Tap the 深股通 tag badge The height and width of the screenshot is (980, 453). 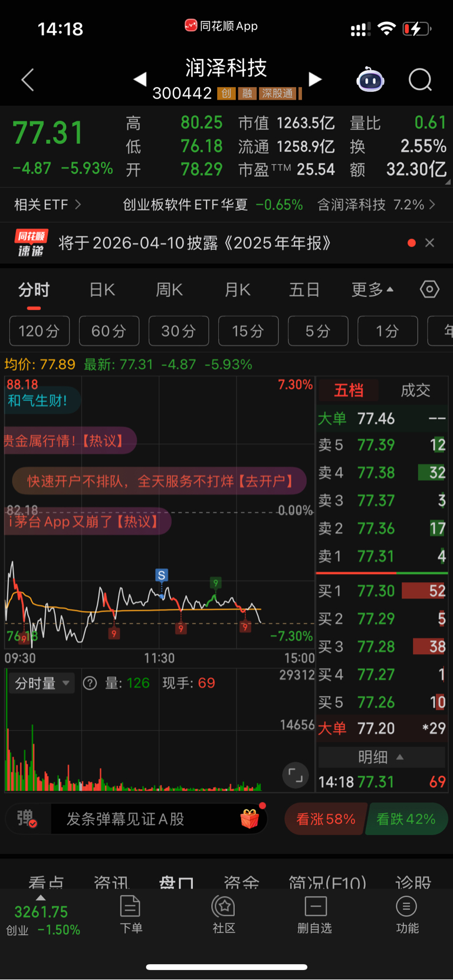[x=277, y=94]
